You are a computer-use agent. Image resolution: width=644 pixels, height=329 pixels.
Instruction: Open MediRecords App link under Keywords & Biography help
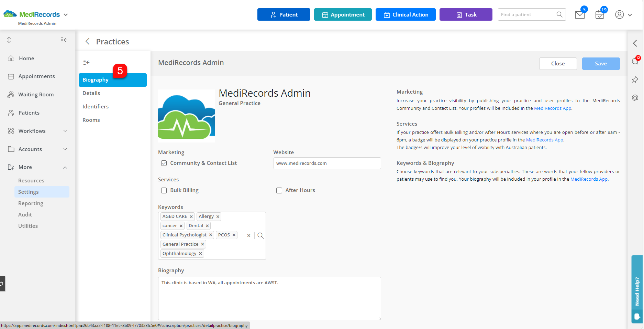[589, 179]
